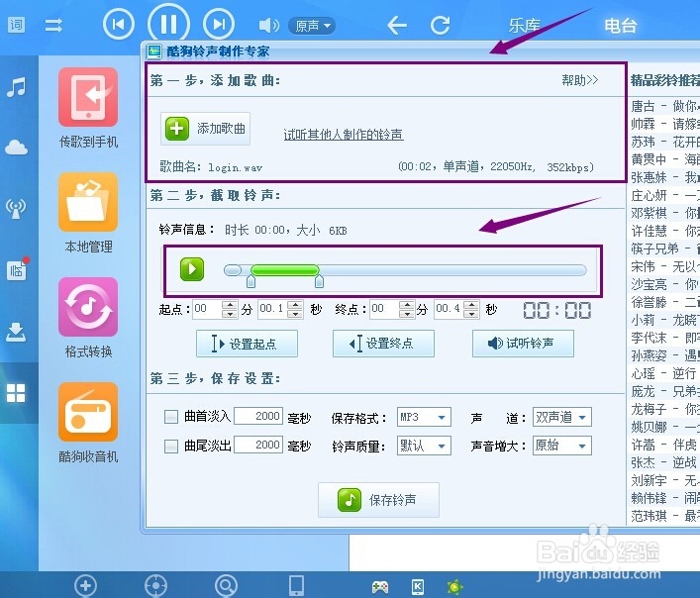Launch 酷狗收音机 tool
Screen dimensions: 700x598
(88, 423)
